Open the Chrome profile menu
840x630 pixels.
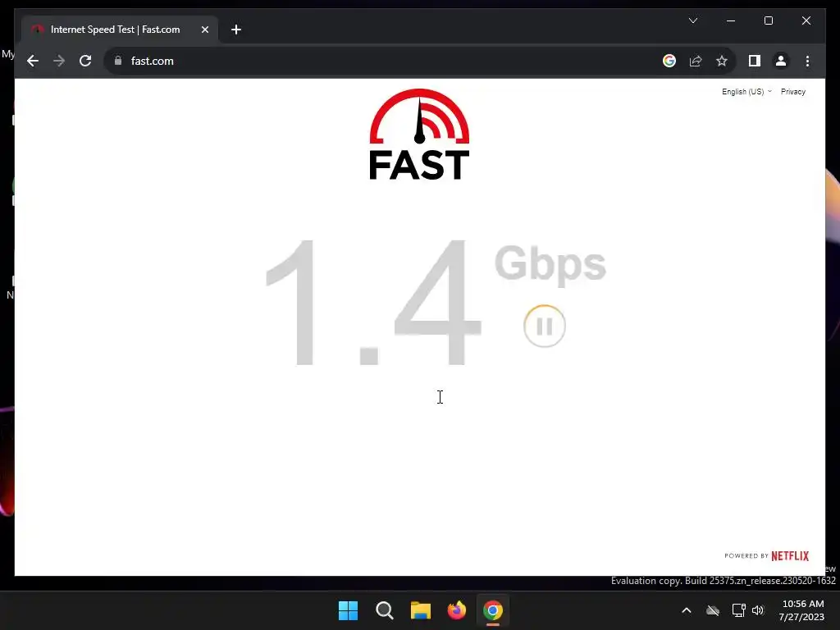pos(781,61)
